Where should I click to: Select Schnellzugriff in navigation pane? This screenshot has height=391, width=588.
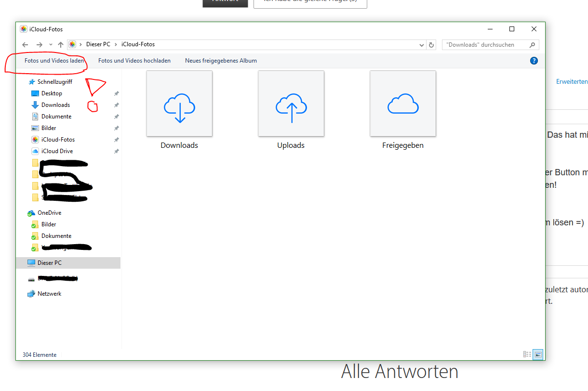click(x=55, y=82)
